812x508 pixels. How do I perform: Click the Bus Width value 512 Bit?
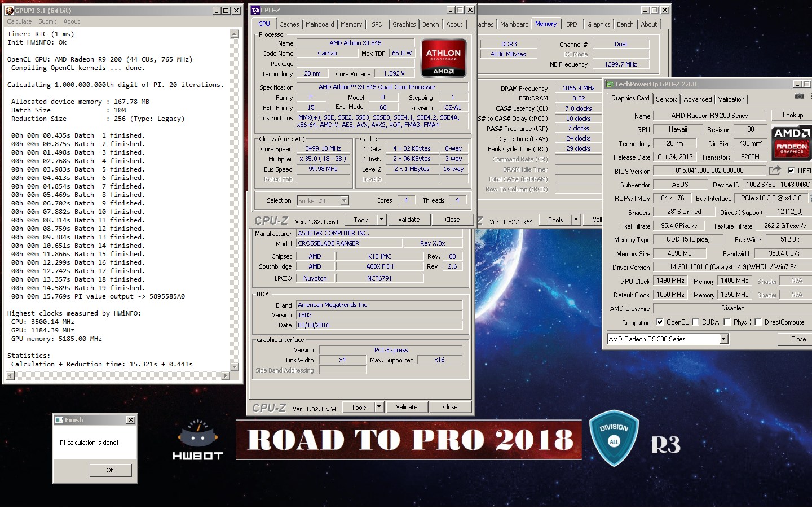pos(789,239)
